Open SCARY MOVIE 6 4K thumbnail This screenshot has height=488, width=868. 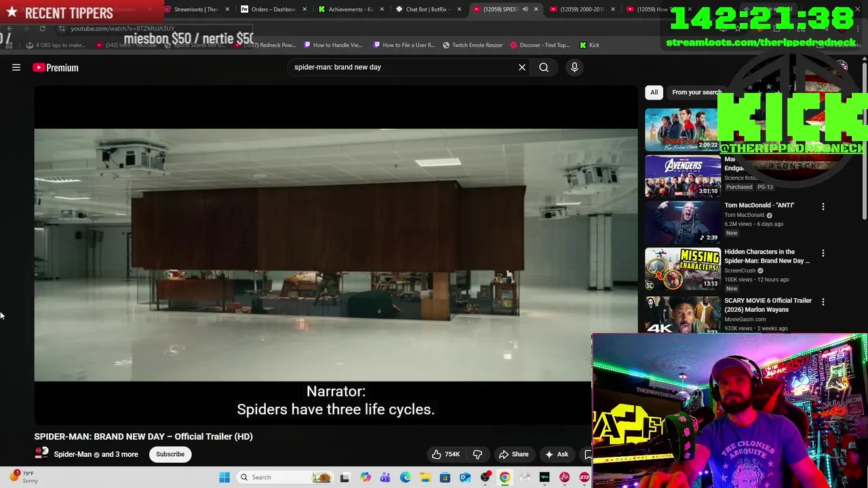click(x=682, y=314)
